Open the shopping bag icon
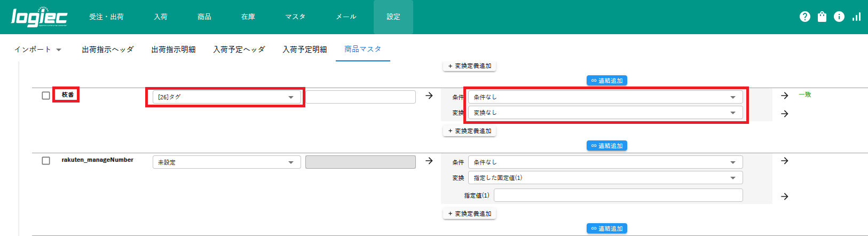 coord(822,17)
